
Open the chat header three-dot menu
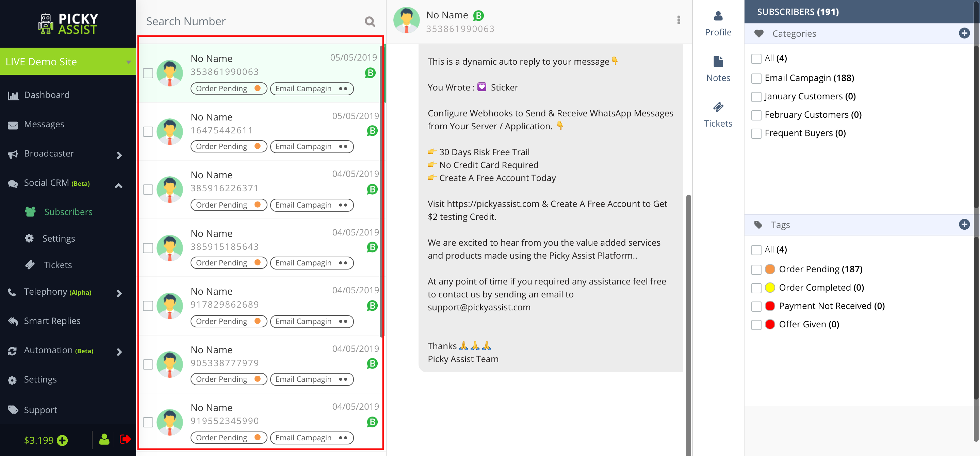tap(678, 20)
